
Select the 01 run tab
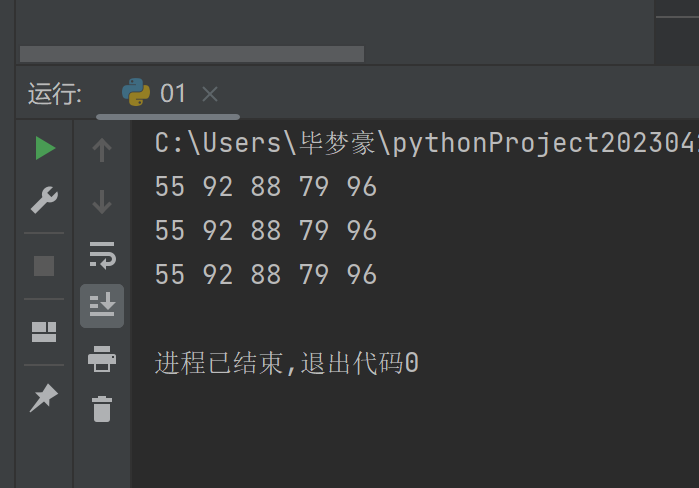(172, 94)
